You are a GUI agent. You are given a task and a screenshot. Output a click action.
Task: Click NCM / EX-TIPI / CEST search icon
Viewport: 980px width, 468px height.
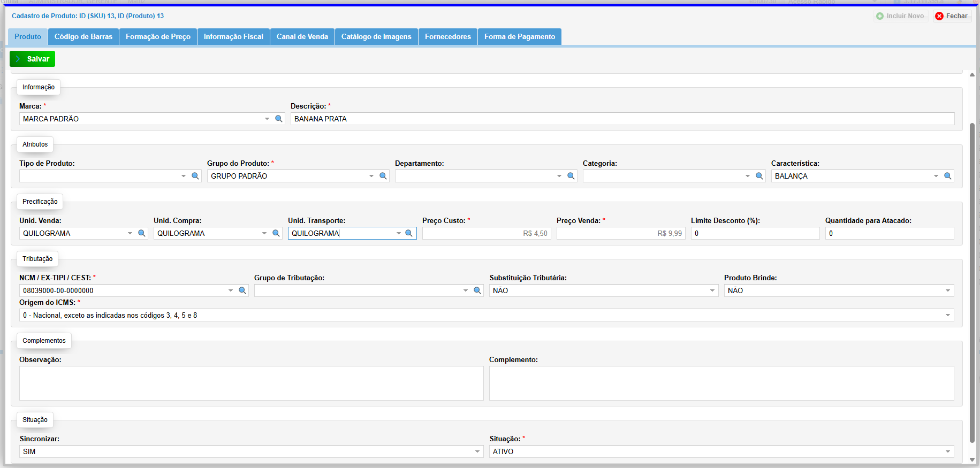coord(242,290)
